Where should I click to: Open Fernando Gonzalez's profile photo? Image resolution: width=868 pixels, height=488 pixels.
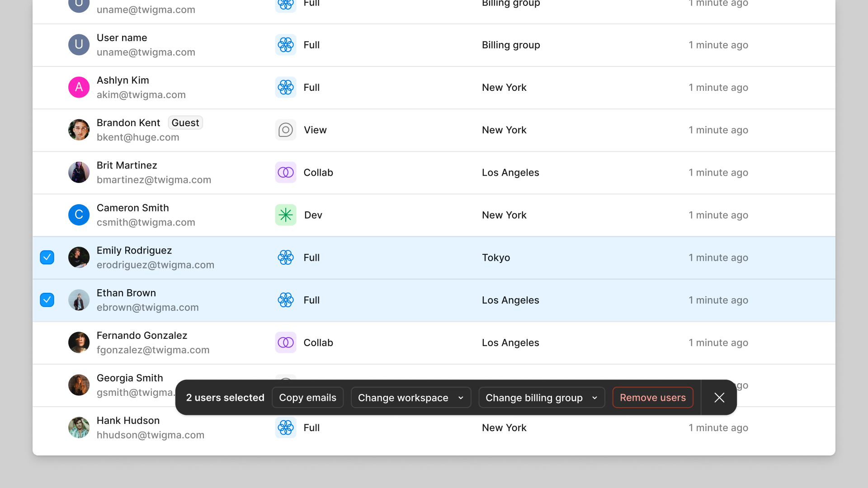click(79, 343)
